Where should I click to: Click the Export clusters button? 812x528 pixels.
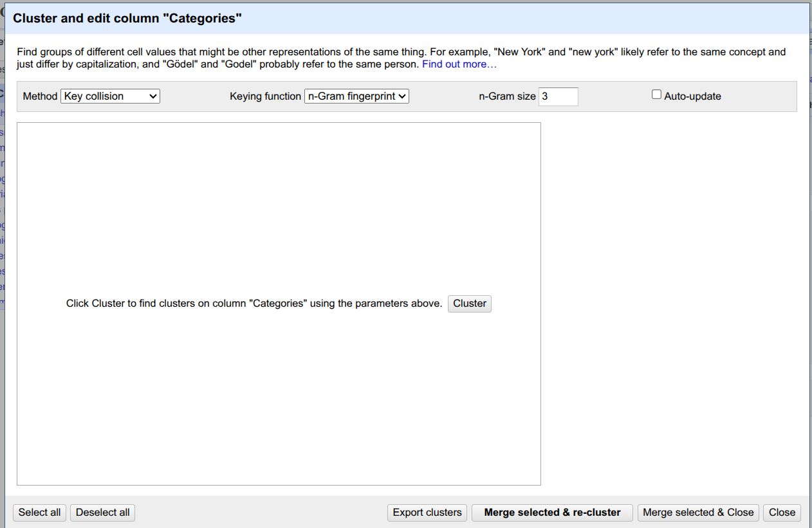427,513
